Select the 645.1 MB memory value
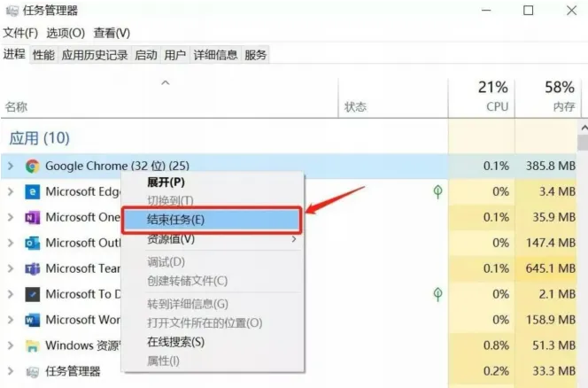Image resolution: width=588 pixels, height=388 pixels. tap(551, 268)
